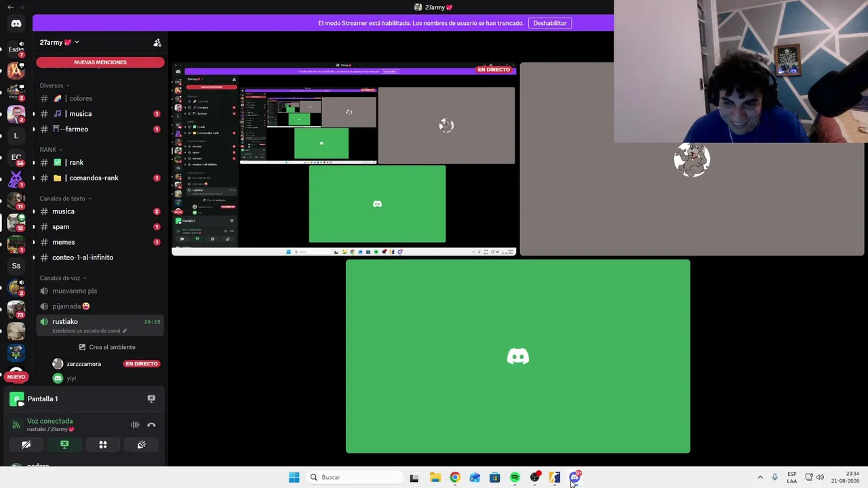This screenshot has height=488, width=868.
Task: Jump to Nuevas Menciones
Action: click(100, 62)
